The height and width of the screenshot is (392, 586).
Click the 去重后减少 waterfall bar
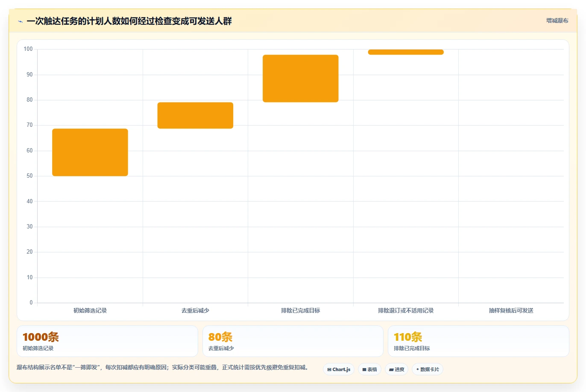(195, 115)
